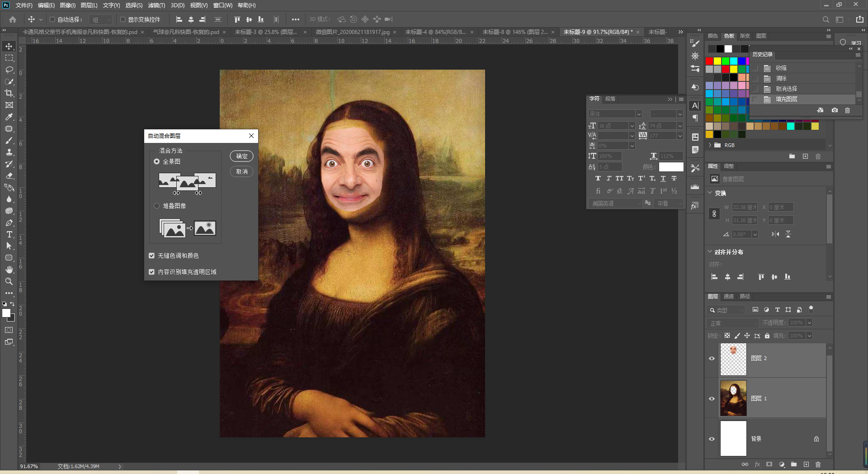Screen dimensions: 868x474
Task: Link layers icon in Layers panel
Action: 745,465
